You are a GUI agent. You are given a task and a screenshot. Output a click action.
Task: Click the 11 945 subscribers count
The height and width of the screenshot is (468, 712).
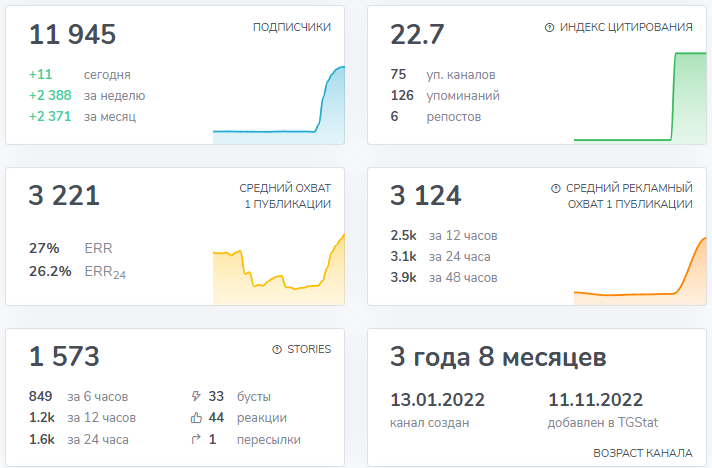(73, 36)
